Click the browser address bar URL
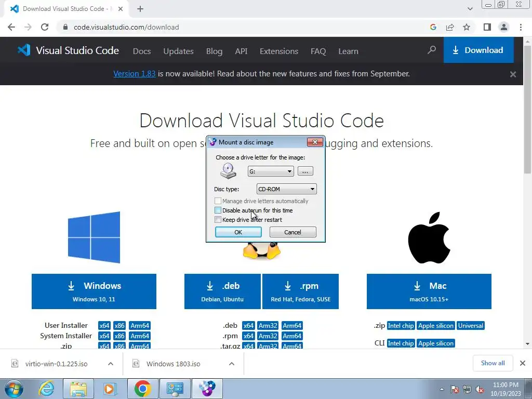Image resolution: width=532 pixels, height=399 pixels. pos(126,27)
